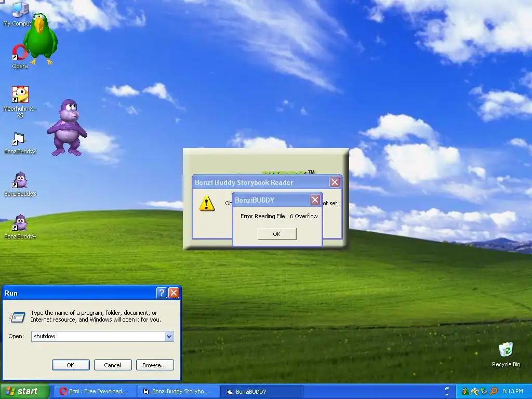Switch to the BonziBUDDY taskbar item
Screen dimensions: 532x399
(x=262, y=392)
